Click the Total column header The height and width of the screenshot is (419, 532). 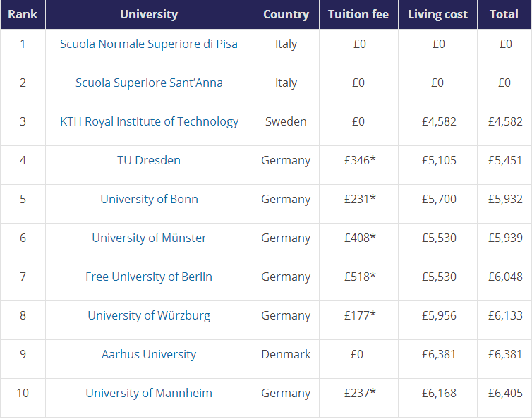coord(504,14)
